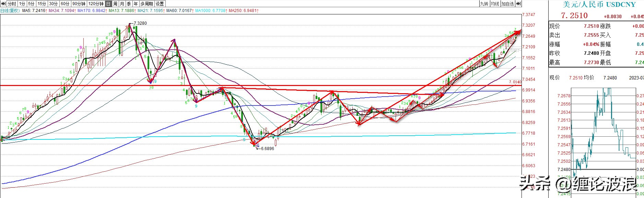Switch to the 季 quarterly period tab
644x198 pixels.
pos(129,4)
